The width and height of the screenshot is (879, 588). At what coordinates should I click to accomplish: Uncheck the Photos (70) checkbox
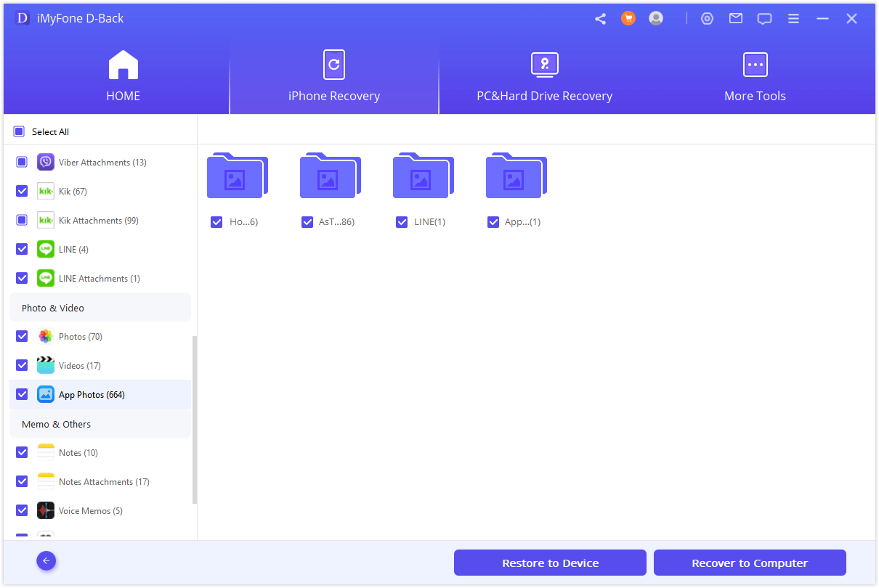[22, 336]
